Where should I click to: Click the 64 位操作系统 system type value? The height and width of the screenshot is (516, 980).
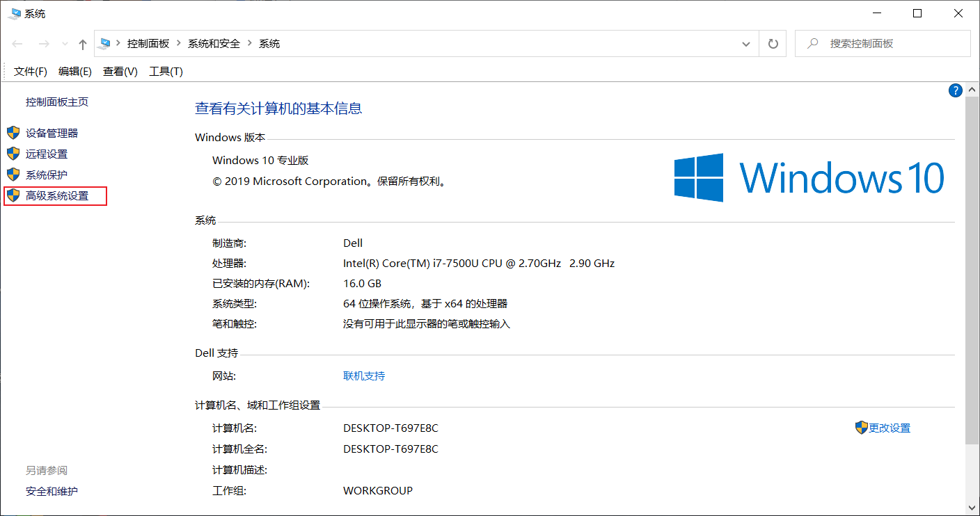point(425,304)
